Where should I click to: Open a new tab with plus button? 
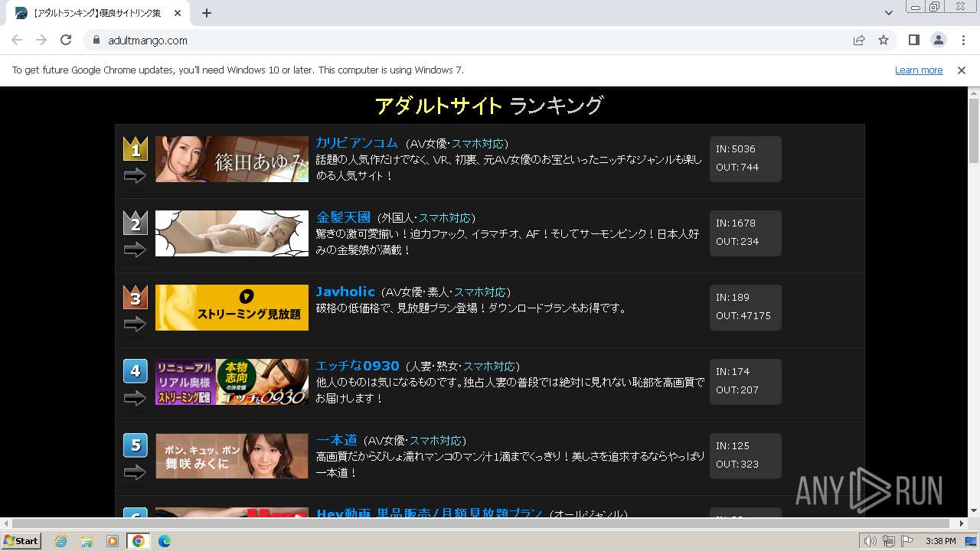point(207,13)
